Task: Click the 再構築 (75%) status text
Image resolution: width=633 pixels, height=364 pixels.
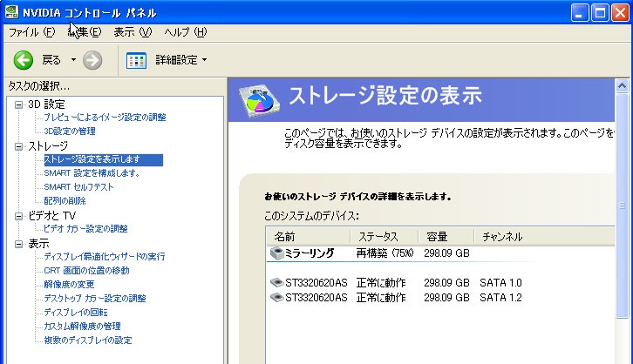Action: click(385, 253)
